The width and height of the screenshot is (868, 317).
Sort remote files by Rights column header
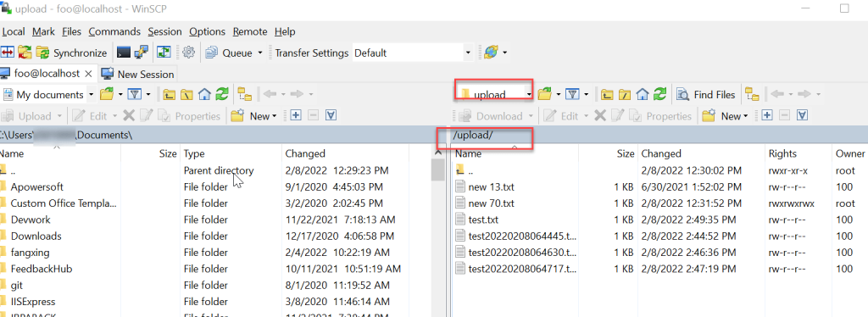tap(798, 153)
